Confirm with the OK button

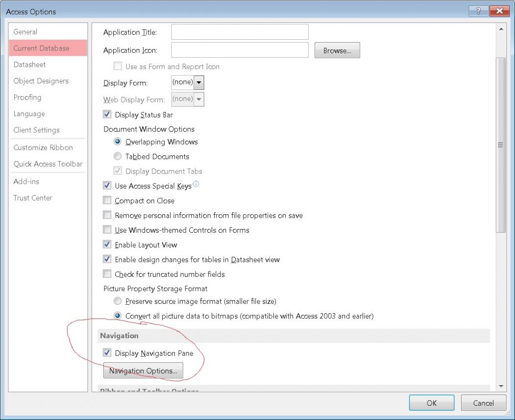point(432,403)
